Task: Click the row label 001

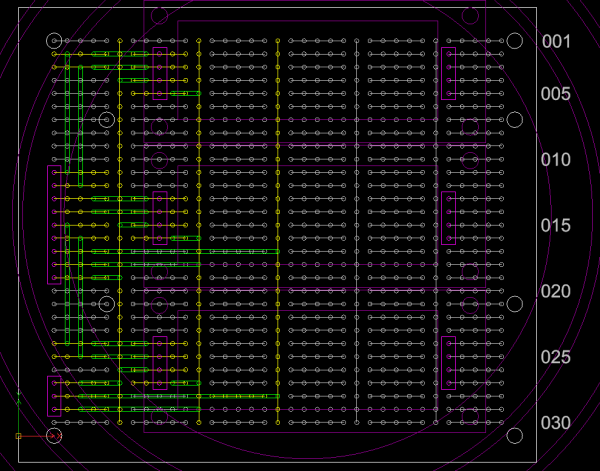Action: coord(556,42)
